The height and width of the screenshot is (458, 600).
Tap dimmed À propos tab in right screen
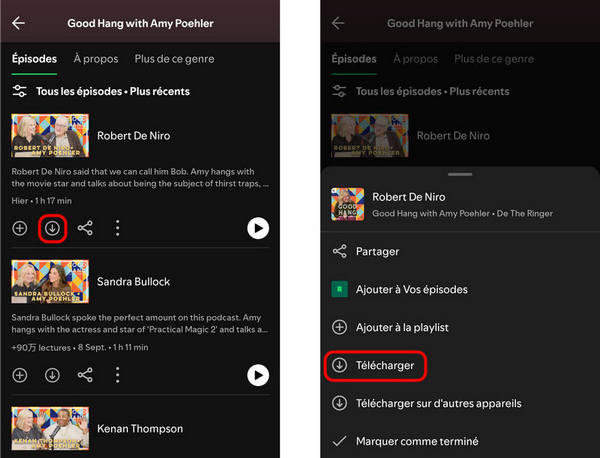tap(416, 59)
